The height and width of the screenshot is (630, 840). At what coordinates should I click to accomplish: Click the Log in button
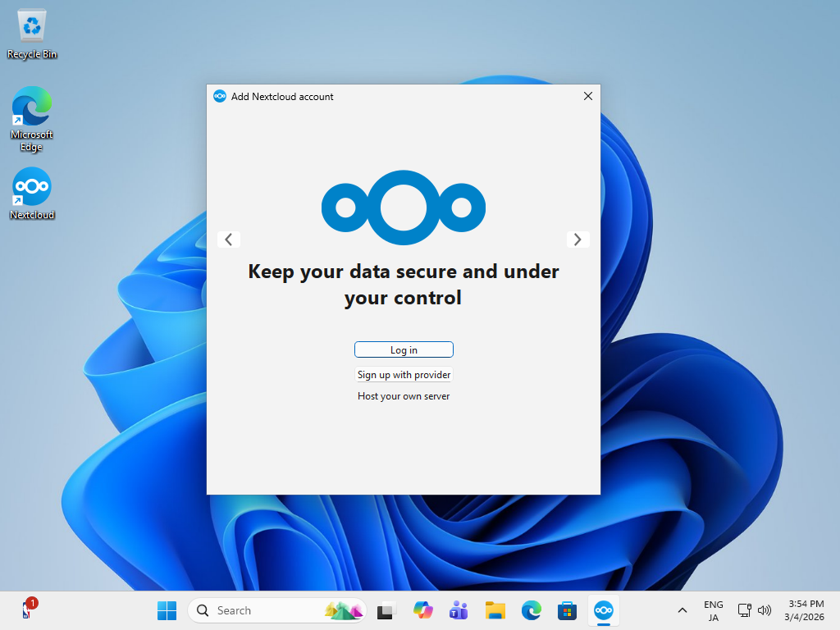coord(404,349)
